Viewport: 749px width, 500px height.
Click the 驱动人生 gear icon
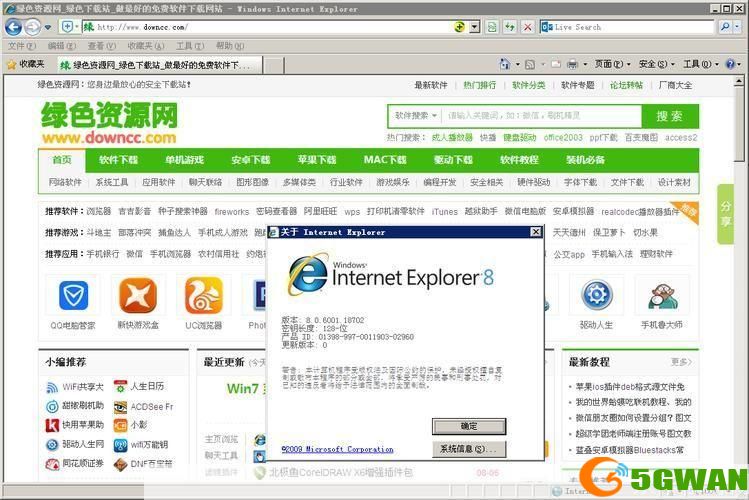(x=597, y=295)
